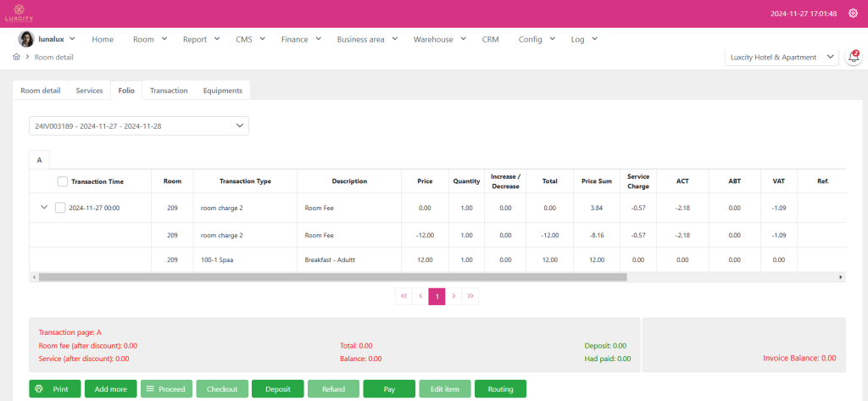This screenshot has width=868, height=401.
Task: Switch to the Transaction tab
Action: [x=169, y=91]
